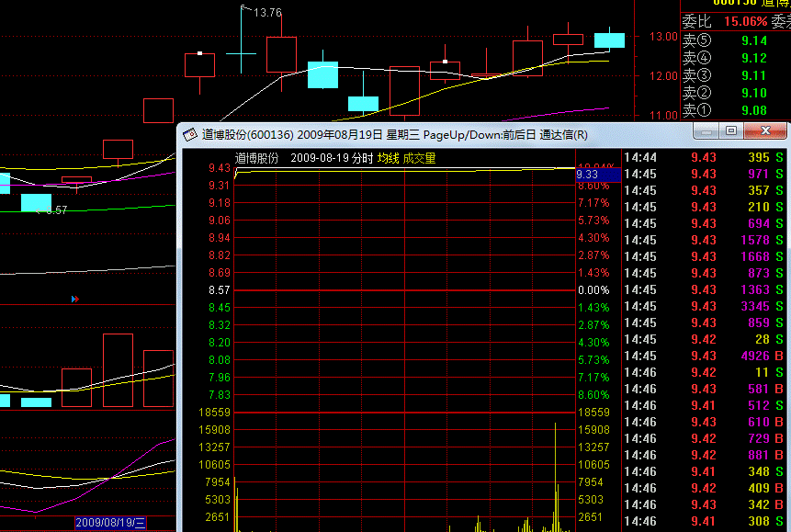Click the 2009-08-19 分时 header text
Image resolution: width=791 pixels, height=532 pixels.
click(332, 158)
